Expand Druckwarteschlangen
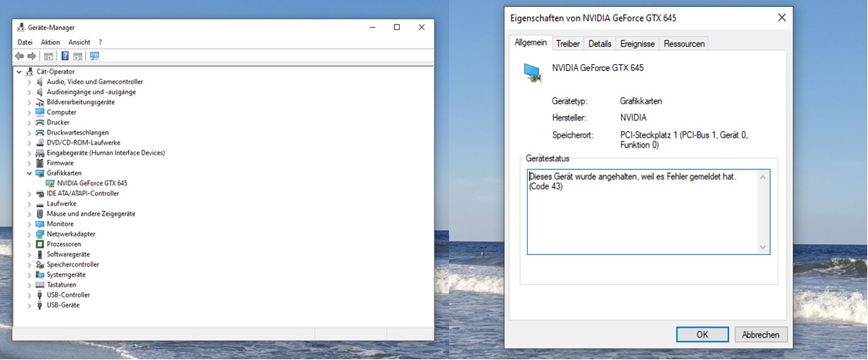 point(29,132)
